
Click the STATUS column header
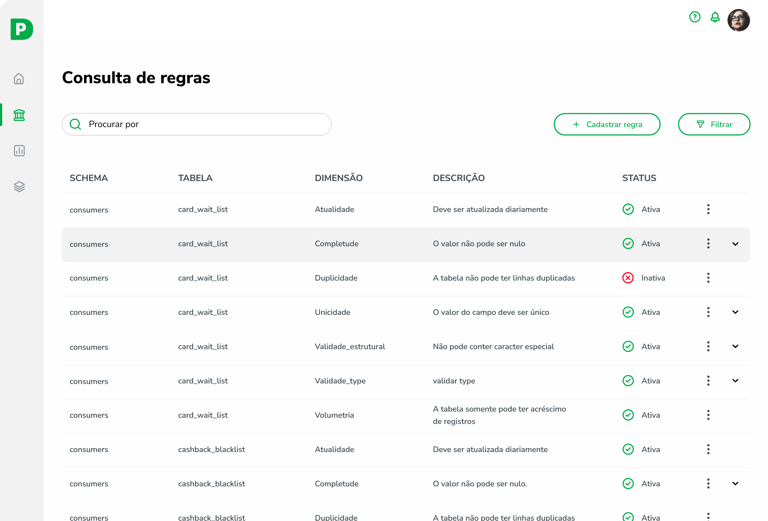tap(639, 178)
